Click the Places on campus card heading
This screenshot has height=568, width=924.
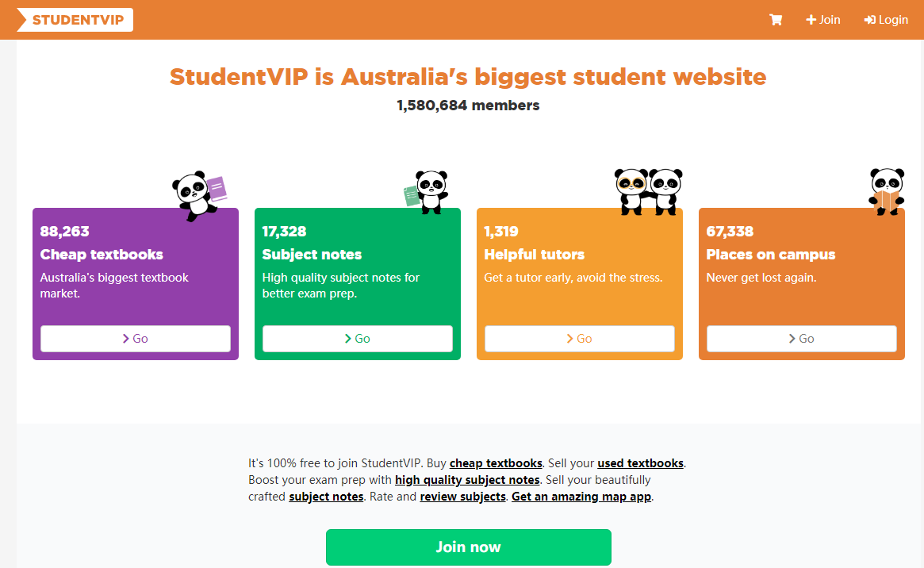pos(770,255)
